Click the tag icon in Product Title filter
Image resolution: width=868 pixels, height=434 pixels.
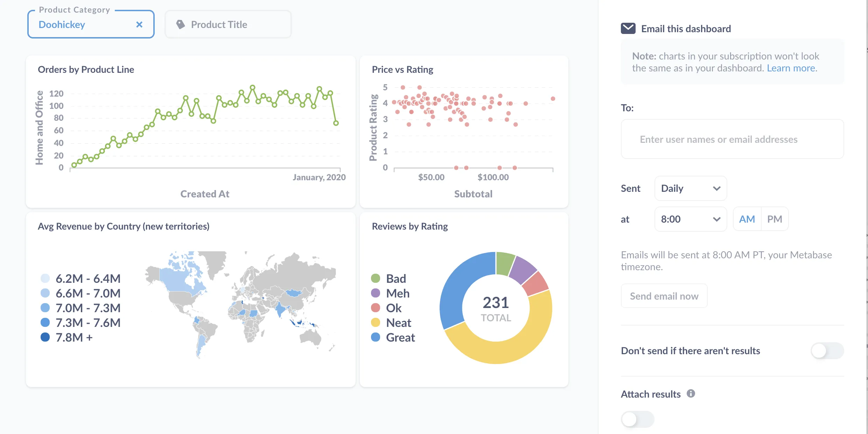click(180, 24)
